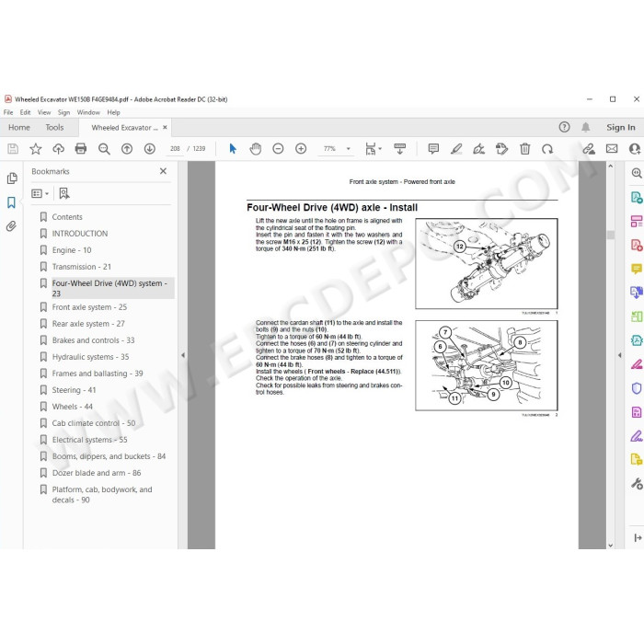Add a comment note icon
Screen dimensions: 644x644
point(433,149)
